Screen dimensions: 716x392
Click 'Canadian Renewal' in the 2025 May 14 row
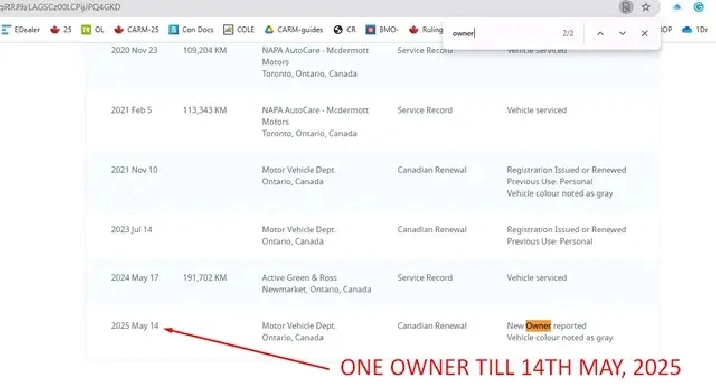(x=432, y=326)
